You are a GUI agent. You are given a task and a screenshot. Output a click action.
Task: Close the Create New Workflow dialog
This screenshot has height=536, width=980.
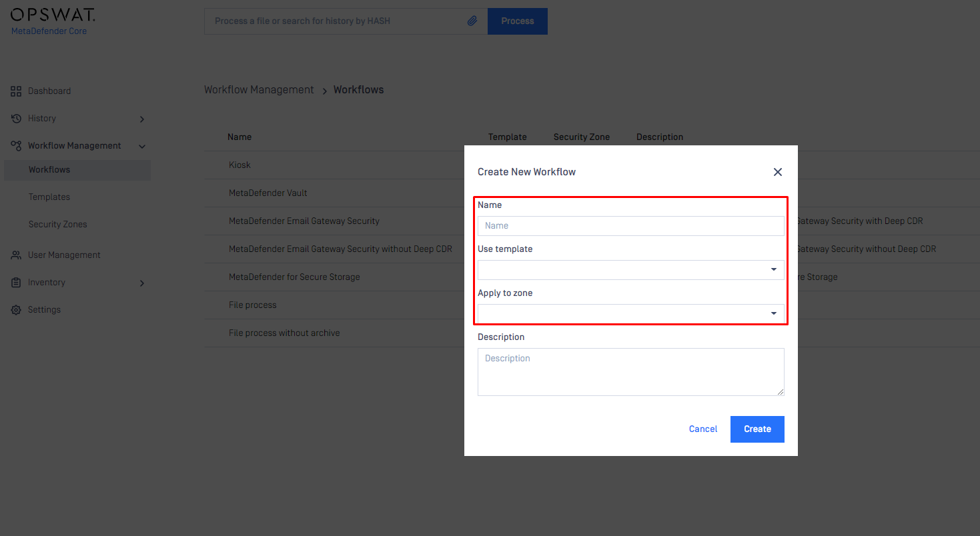point(777,172)
